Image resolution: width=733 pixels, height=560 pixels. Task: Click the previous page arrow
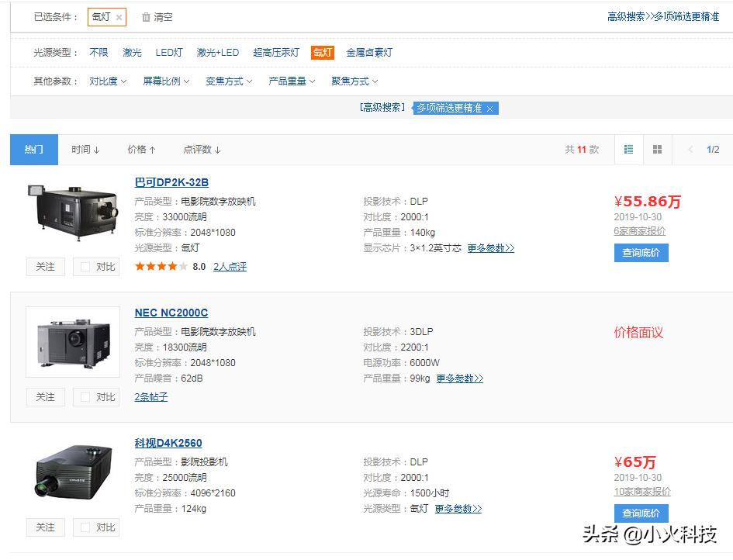click(689, 149)
